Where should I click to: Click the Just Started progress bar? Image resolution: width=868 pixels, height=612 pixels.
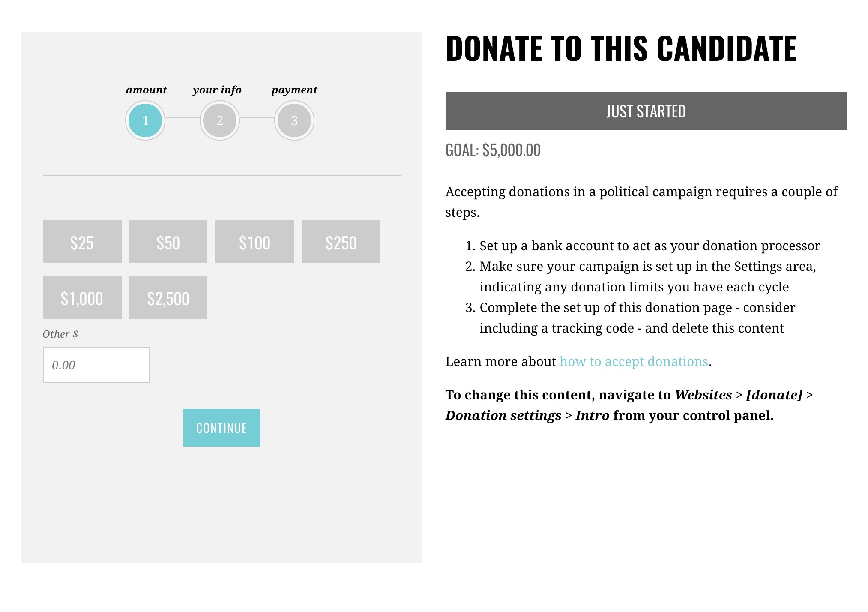point(646,111)
